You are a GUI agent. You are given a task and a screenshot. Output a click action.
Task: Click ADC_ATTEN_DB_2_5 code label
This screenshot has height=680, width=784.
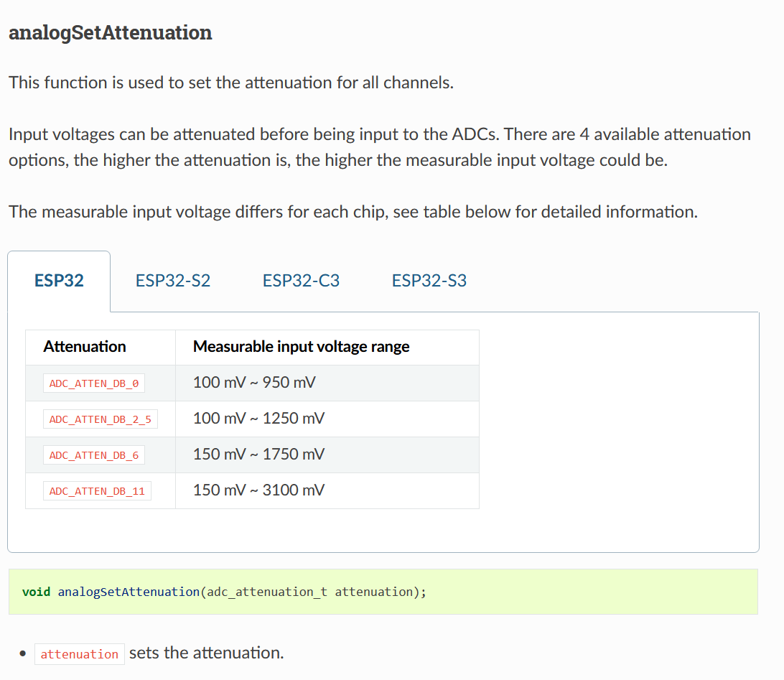(101, 419)
